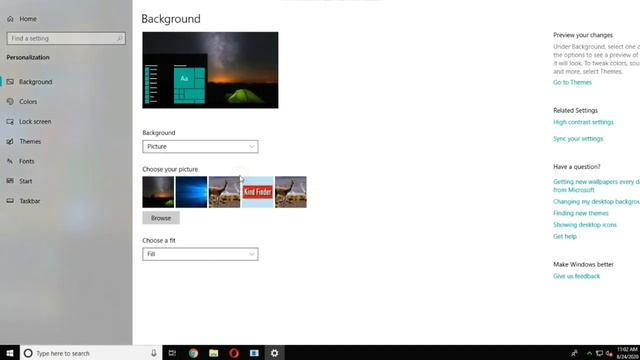Go to Taskbar settings page
The height and width of the screenshot is (360, 640).
(29, 201)
